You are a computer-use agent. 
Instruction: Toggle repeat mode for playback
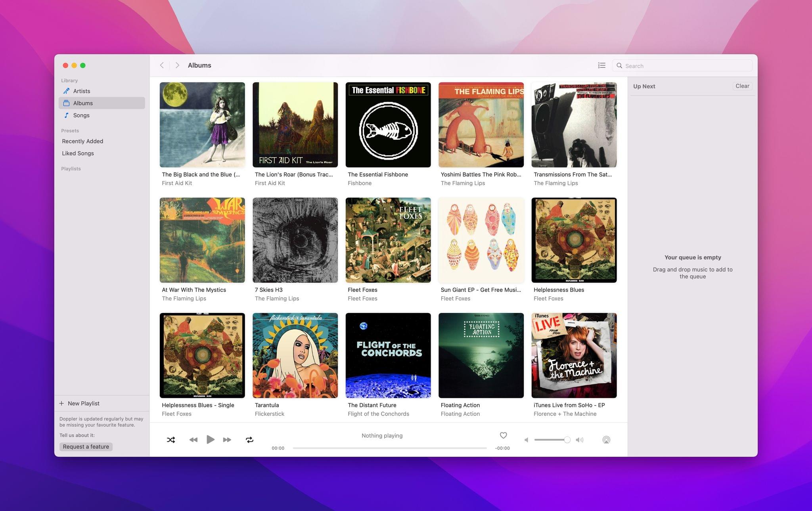click(249, 439)
